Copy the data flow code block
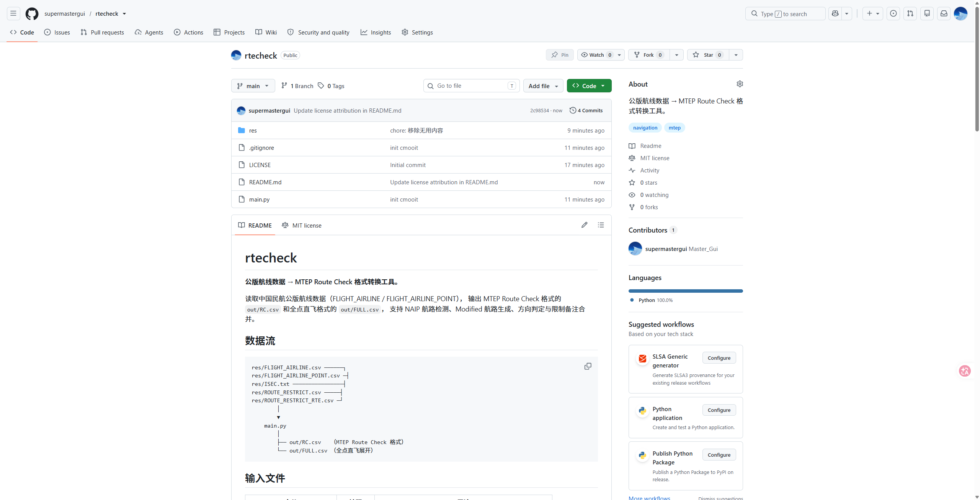 (588, 366)
